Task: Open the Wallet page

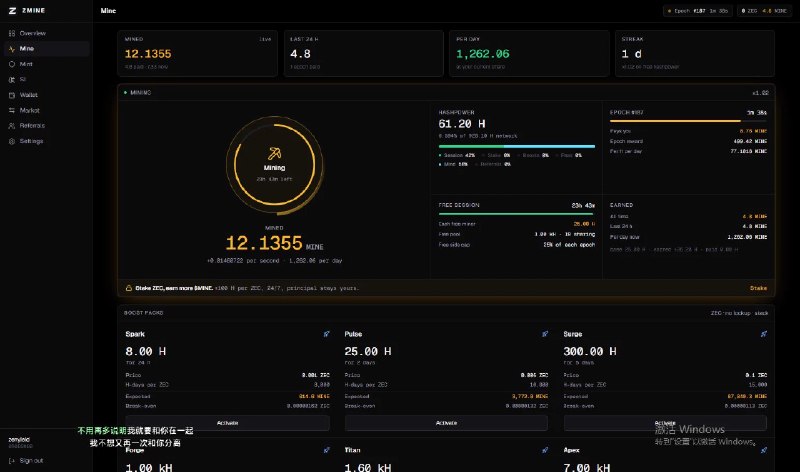Action: pyautogui.click(x=47, y=95)
